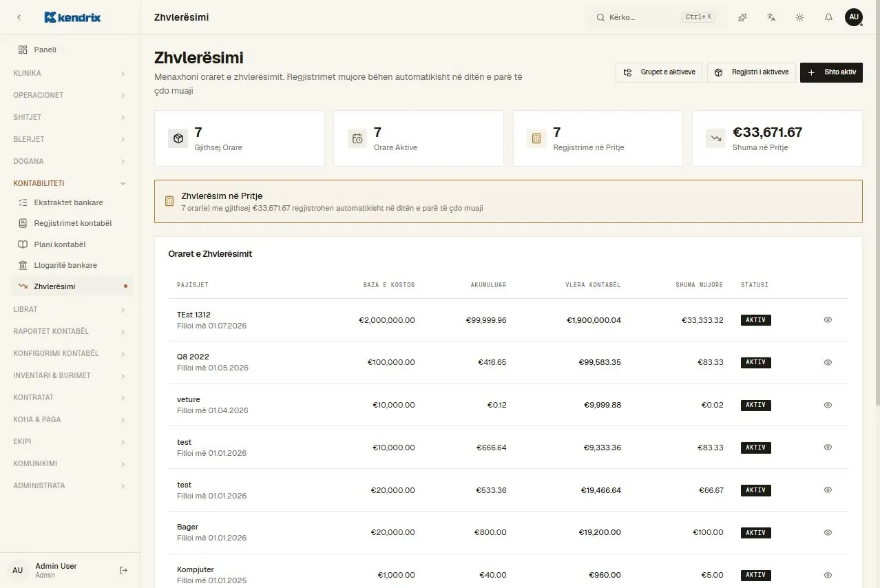The height and width of the screenshot is (588, 880).
Task: Click the Kërko search field
Action: tap(656, 17)
